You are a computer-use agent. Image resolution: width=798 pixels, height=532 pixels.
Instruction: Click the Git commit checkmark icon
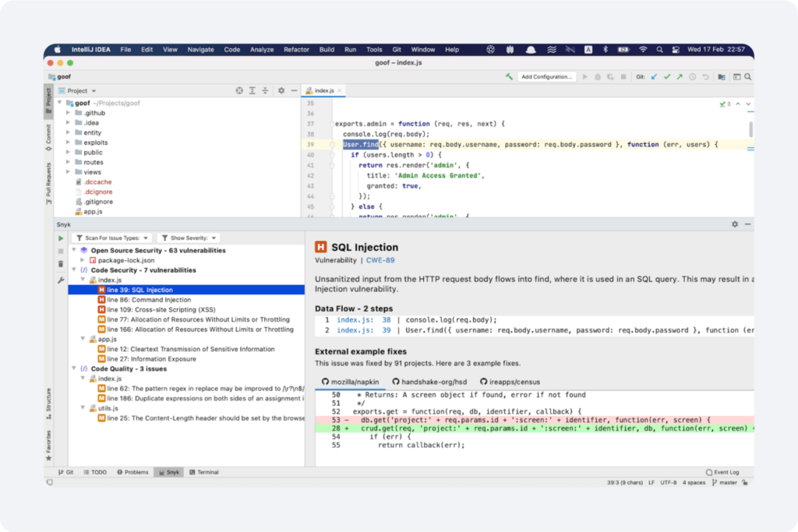667,77
